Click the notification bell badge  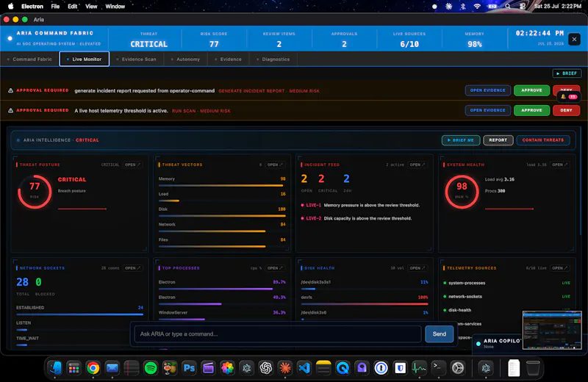pos(568,97)
